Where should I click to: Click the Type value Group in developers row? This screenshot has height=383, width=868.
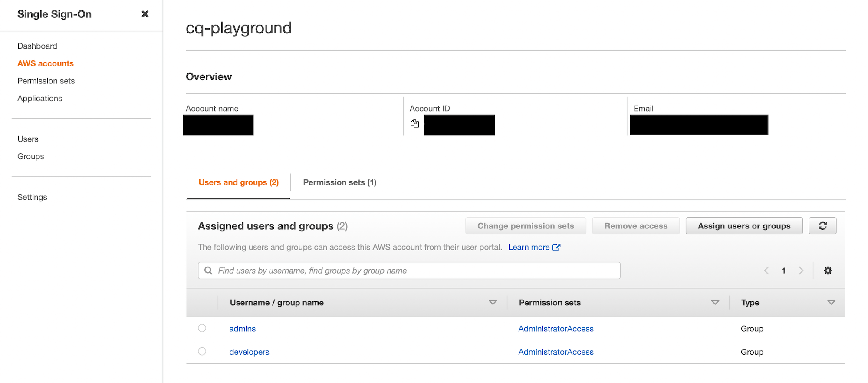click(x=752, y=352)
